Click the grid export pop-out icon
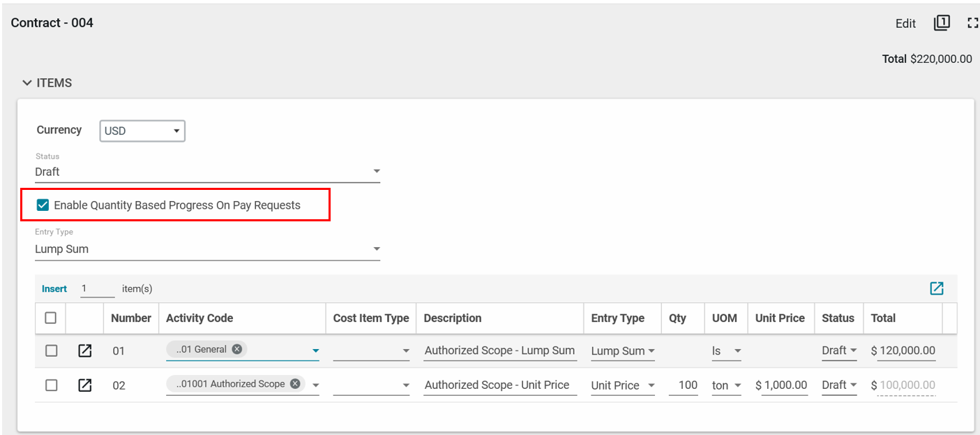Screen dimensions: 980x435 pos(936,288)
